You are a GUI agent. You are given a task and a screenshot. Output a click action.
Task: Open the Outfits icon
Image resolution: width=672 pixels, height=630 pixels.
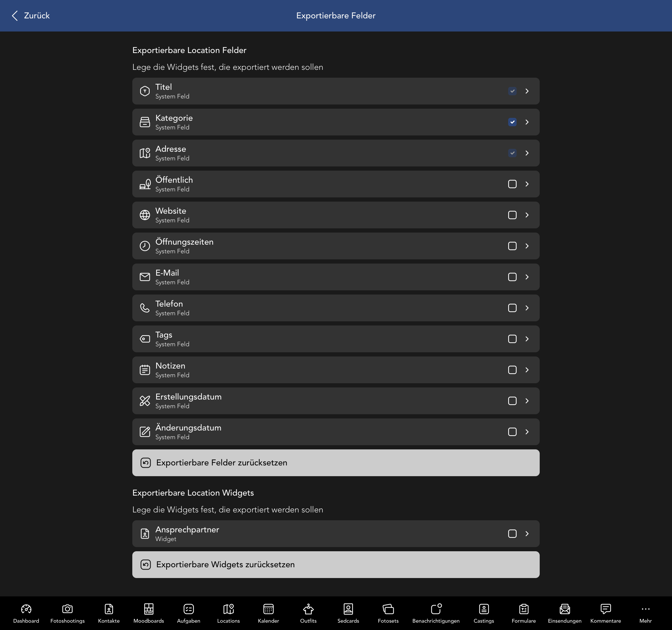point(308,609)
